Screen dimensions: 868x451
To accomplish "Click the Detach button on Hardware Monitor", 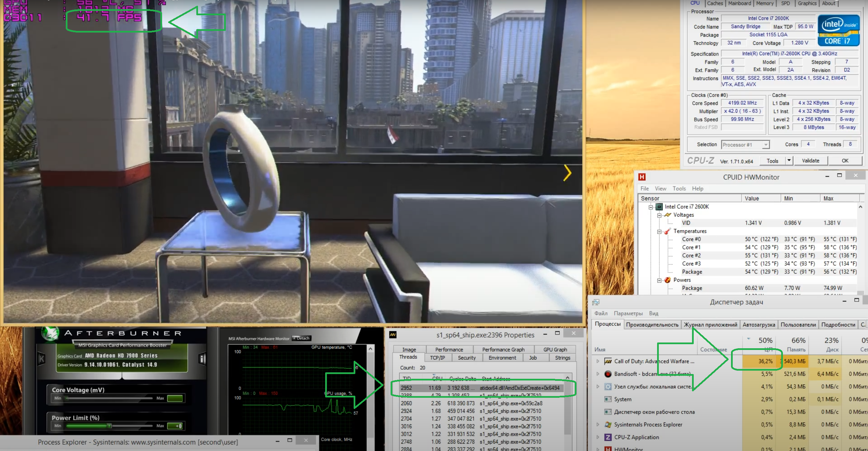I will (301, 338).
